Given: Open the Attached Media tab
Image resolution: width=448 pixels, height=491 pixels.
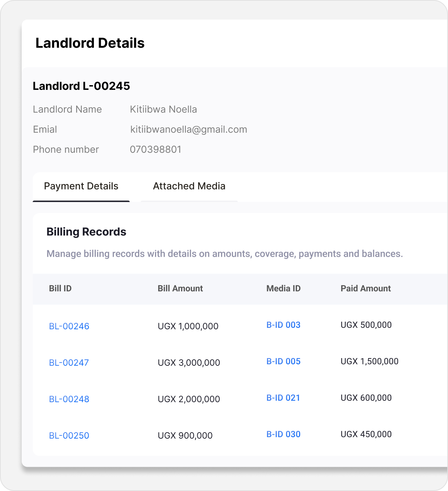Looking at the screenshot, I should coord(189,186).
